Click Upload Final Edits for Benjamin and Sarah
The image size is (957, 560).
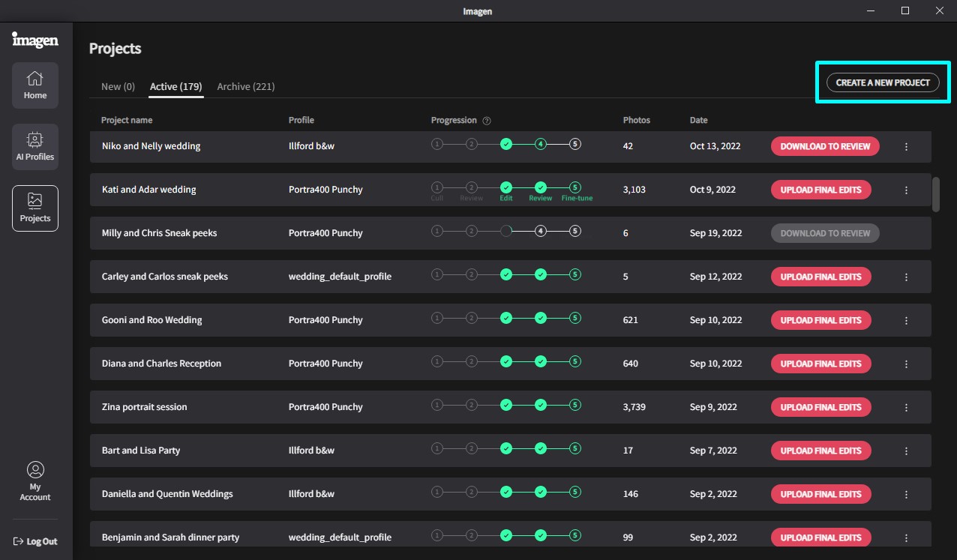click(x=821, y=538)
